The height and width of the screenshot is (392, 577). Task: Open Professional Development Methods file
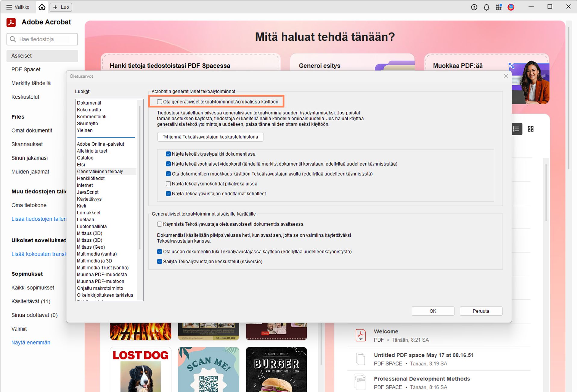pyautogui.click(x=422, y=379)
